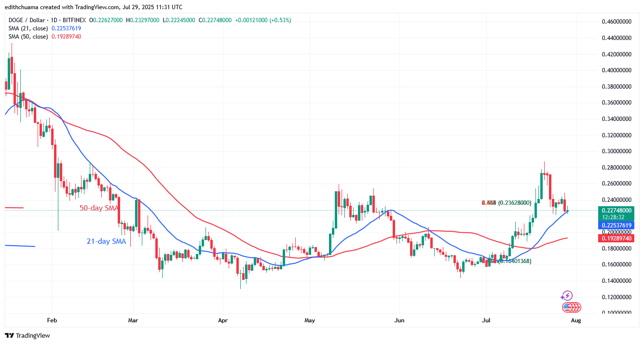Click the 0.40000000 price axis label
Image resolution: width=644 pixels, height=344 pixels.
coord(617,70)
